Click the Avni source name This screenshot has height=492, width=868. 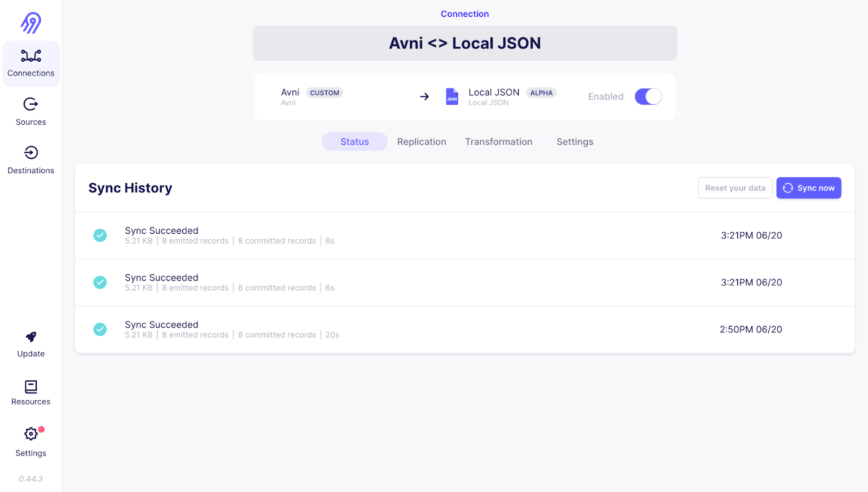pos(290,92)
